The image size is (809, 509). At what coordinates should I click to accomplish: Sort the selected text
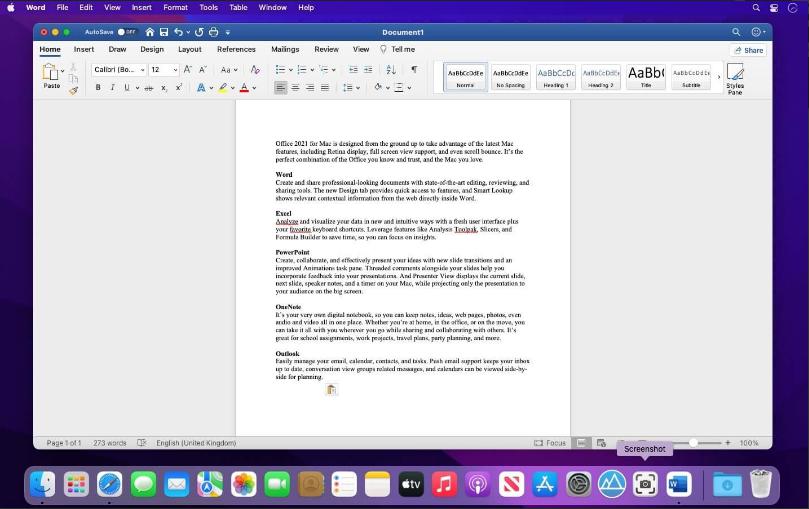click(391, 69)
